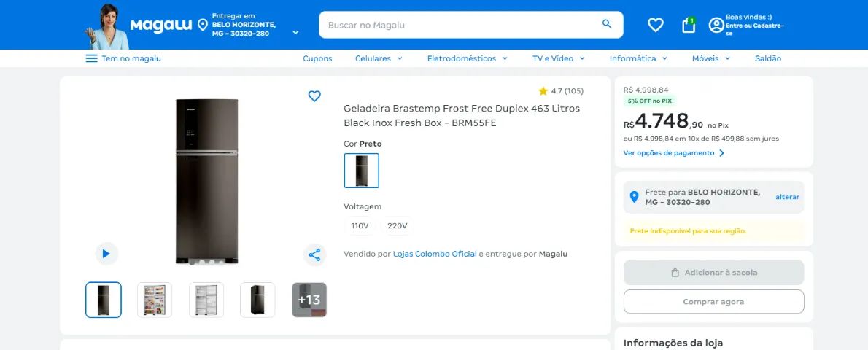868x350 pixels.
Task: Open the (105) reviews count
Action: 574,91
